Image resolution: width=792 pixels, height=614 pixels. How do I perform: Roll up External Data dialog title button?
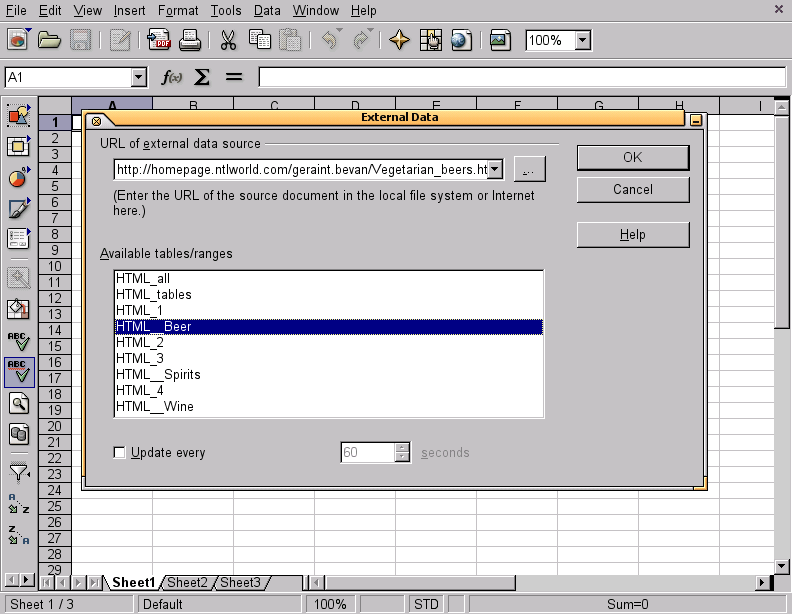click(696, 120)
